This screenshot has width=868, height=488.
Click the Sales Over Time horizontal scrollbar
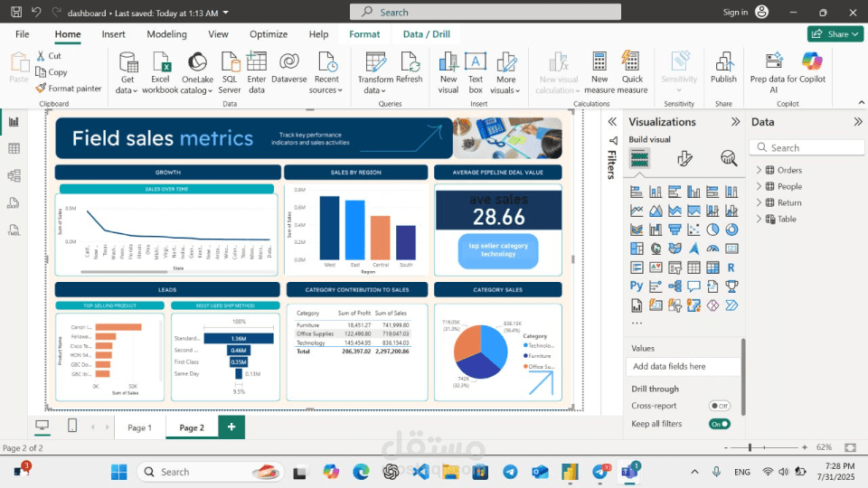coord(124,272)
